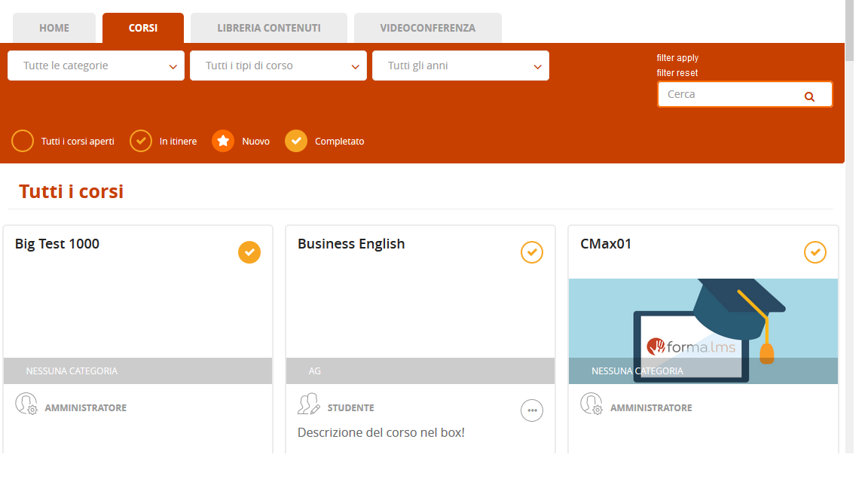Open Tutti gli anni dropdown
Viewport: 868px width, 488px height.
(x=460, y=66)
